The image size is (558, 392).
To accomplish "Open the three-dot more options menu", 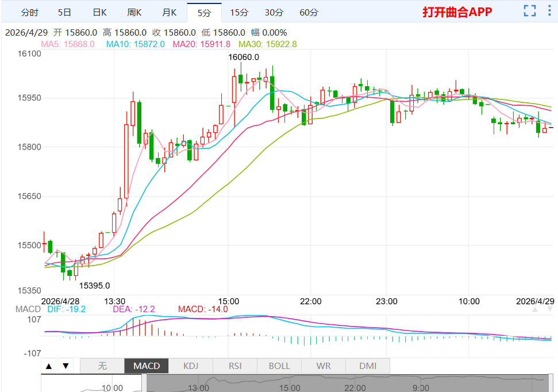I will point(548,10).
